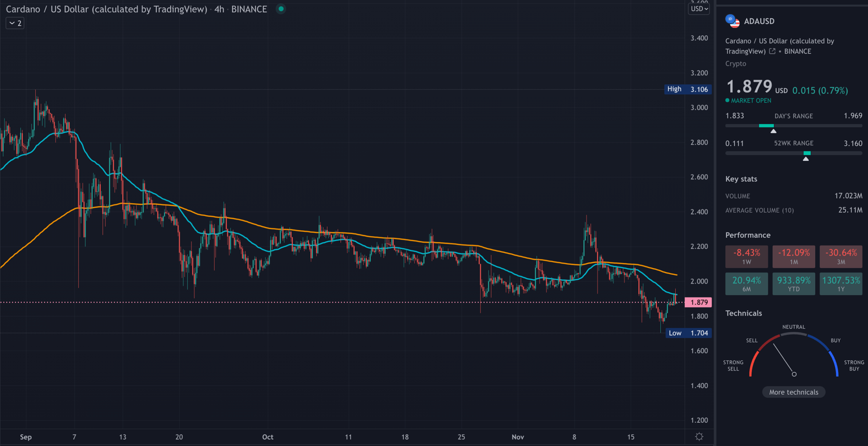Select the 1W performance tile showing -8.43%
The height and width of the screenshot is (446, 868).
click(x=747, y=257)
